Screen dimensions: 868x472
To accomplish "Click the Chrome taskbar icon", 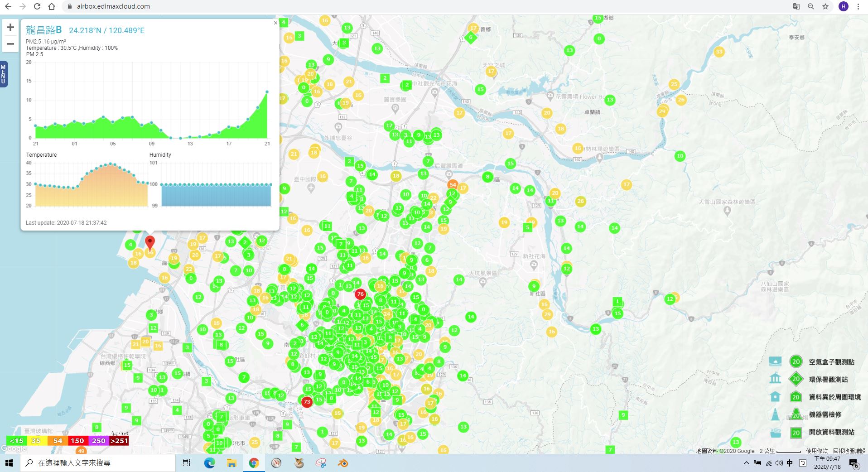I will point(254,463).
